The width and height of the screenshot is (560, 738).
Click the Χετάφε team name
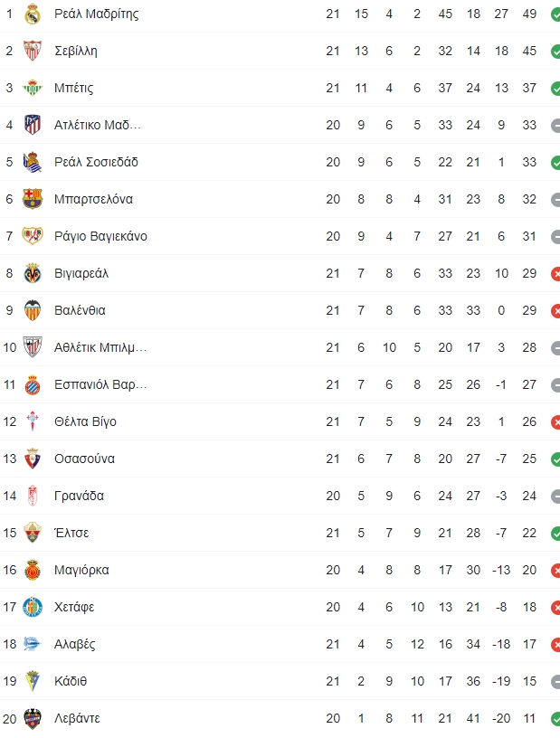(x=74, y=607)
